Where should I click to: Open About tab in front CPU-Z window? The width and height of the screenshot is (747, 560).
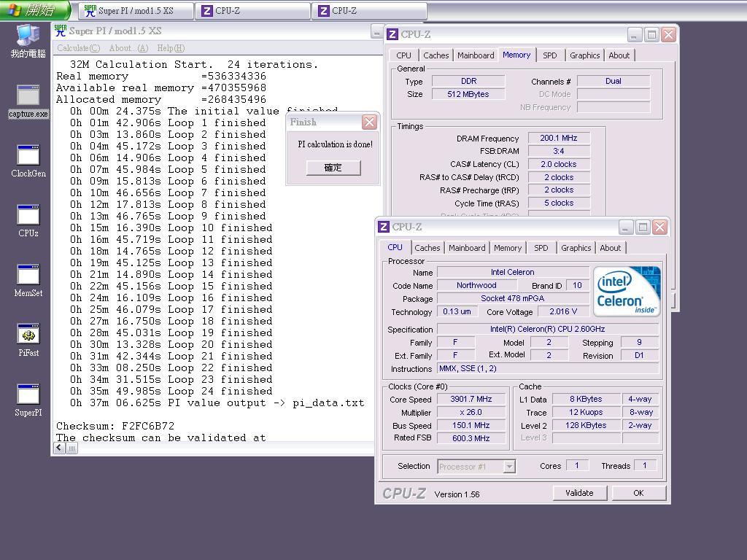pyautogui.click(x=611, y=248)
